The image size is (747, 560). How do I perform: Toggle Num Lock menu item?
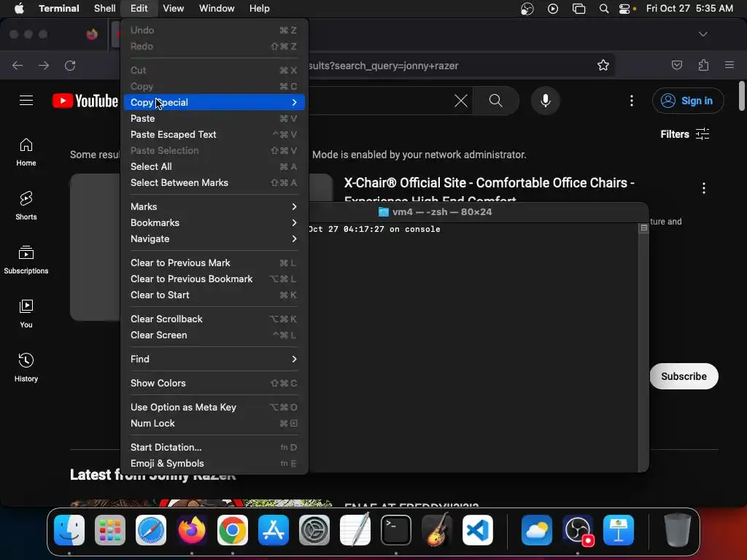pos(214,424)
